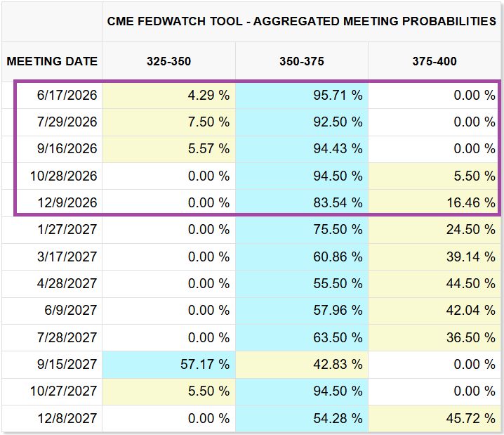Click the 55.50 % probability cell
This screenshot has height=435, width=504.
click(302, 284)
